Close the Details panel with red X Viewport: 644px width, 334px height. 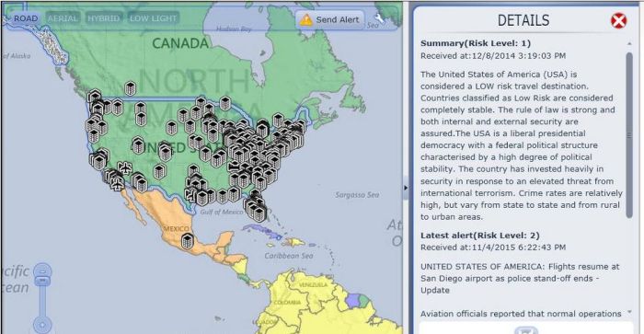[618, 20]
